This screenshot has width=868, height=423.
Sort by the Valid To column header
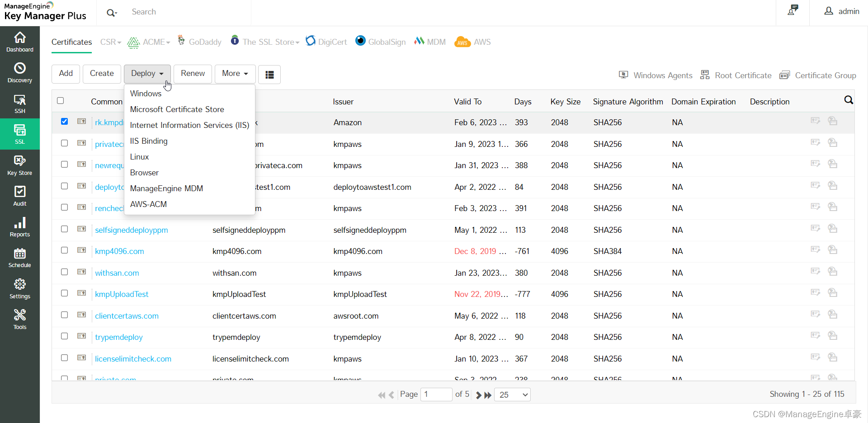(467, 102)
